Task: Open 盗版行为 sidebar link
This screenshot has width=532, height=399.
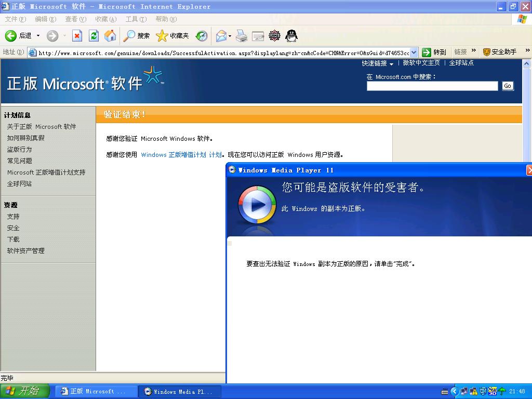Action: [19, 149]
